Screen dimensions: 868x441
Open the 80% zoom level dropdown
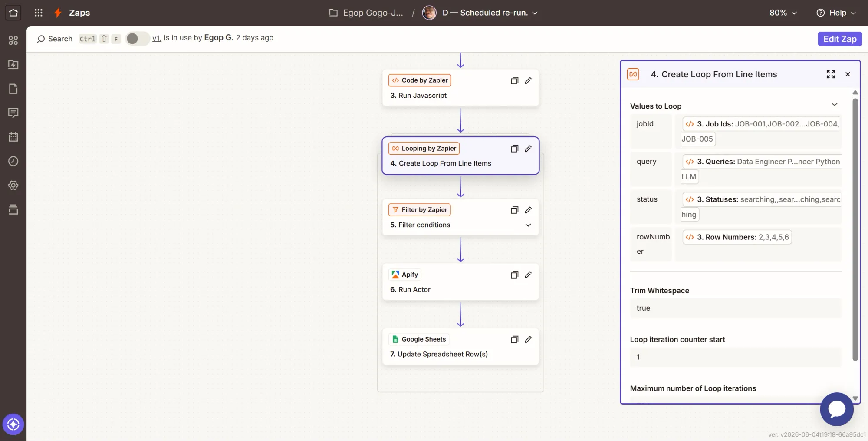pyautogui.click(x=783, y=13)
